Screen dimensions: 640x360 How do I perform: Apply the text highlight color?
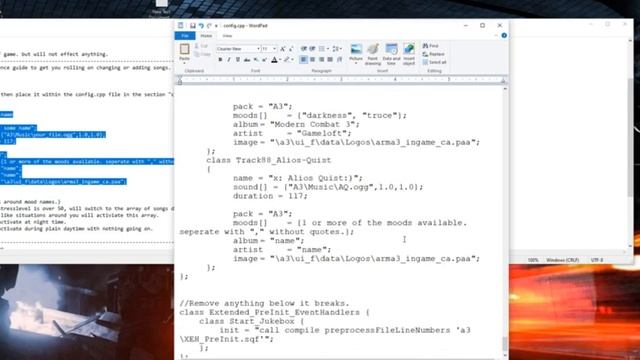coord(287,60)
